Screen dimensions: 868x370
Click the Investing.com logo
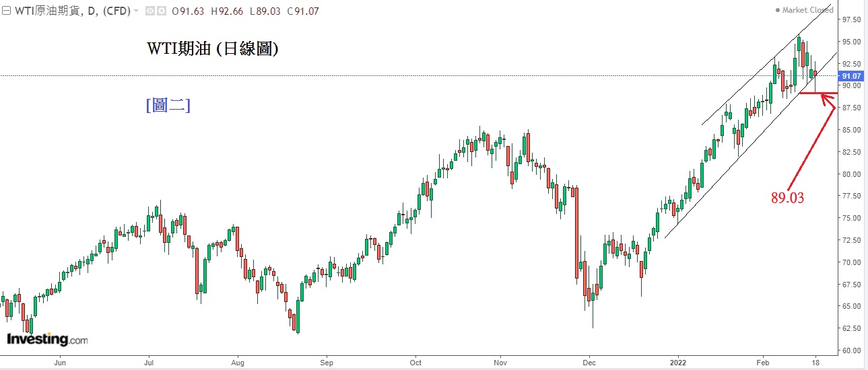[47, 340]
